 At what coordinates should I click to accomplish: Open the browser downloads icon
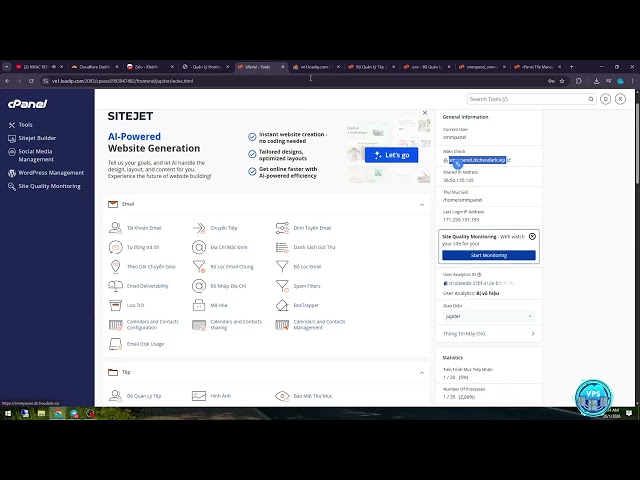click(596, 81)
